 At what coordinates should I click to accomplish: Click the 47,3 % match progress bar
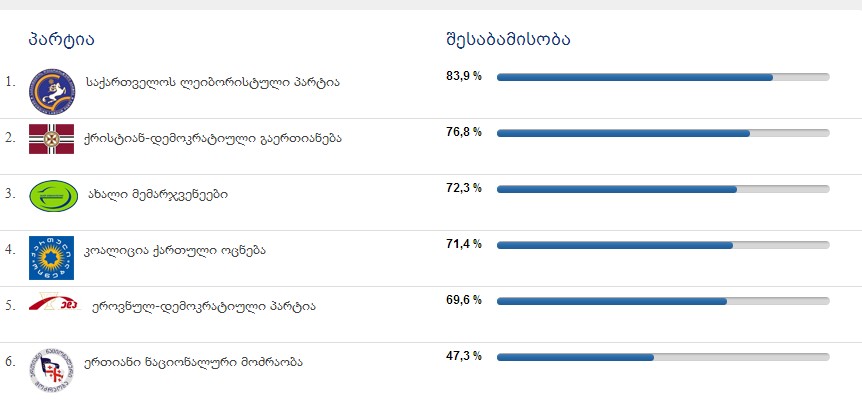click(x=662, y=357)
